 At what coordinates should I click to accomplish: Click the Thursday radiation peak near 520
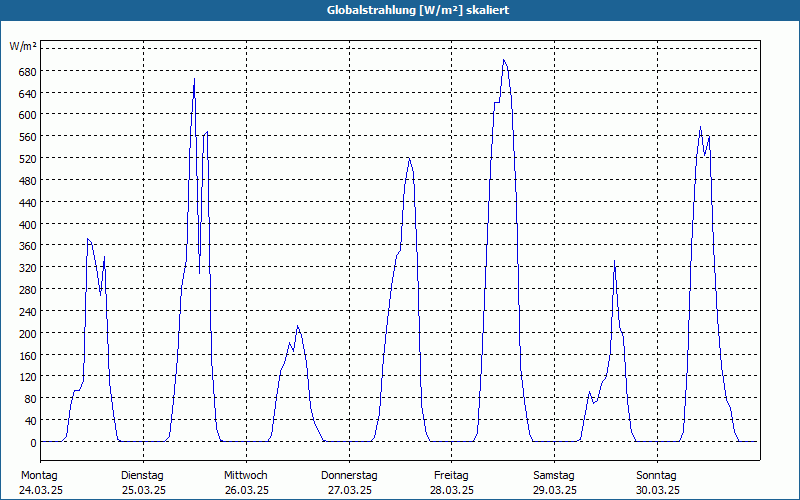tap(409, 159)
